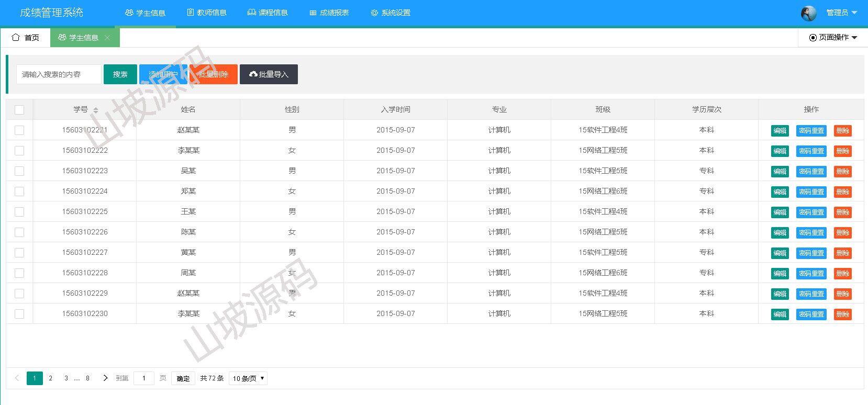Check the row checkbox for 15603102221

[19, 130]
